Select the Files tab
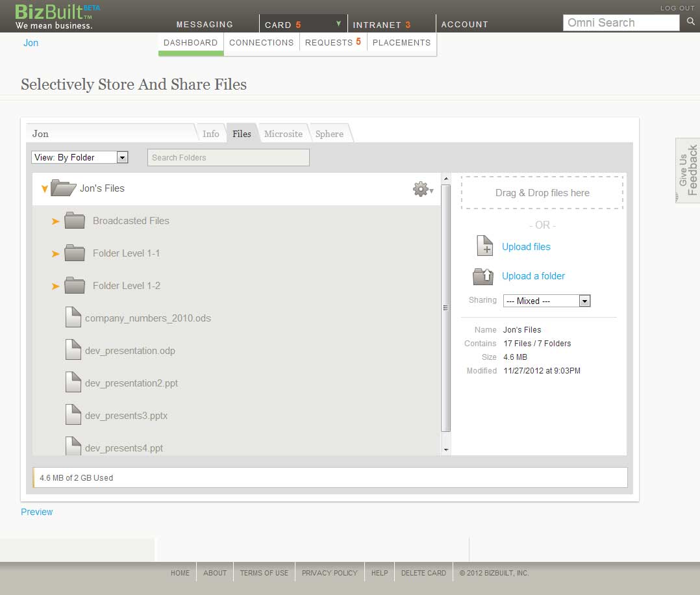The width and height of the screenshot is (700, 595). (242, 134)
